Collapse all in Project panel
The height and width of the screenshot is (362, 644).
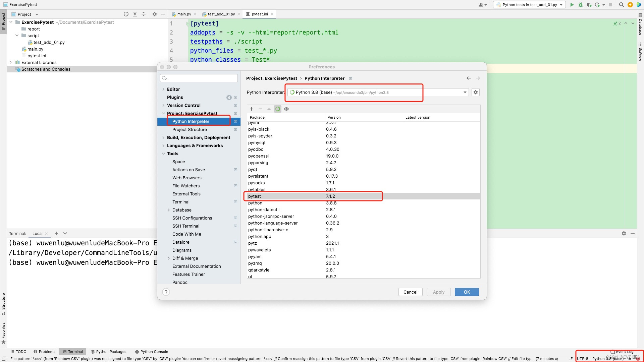144,14
